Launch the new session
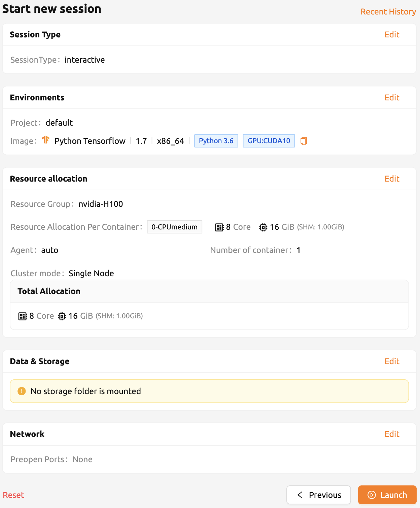Viewport: 420px width, 508px height. click(x=387, y=495)
